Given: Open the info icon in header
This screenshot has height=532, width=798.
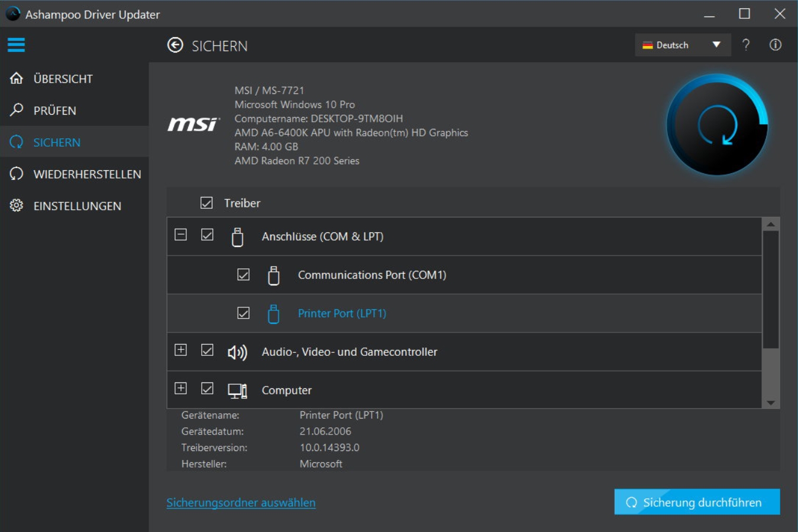Looking at the screenshot, I should [775, 45].
